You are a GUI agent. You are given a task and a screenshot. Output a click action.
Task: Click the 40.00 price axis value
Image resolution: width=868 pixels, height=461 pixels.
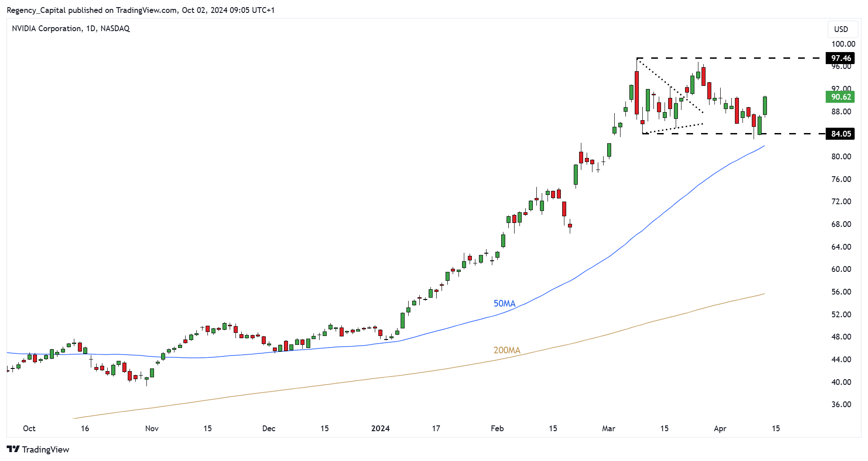click(x=841, y=382)
